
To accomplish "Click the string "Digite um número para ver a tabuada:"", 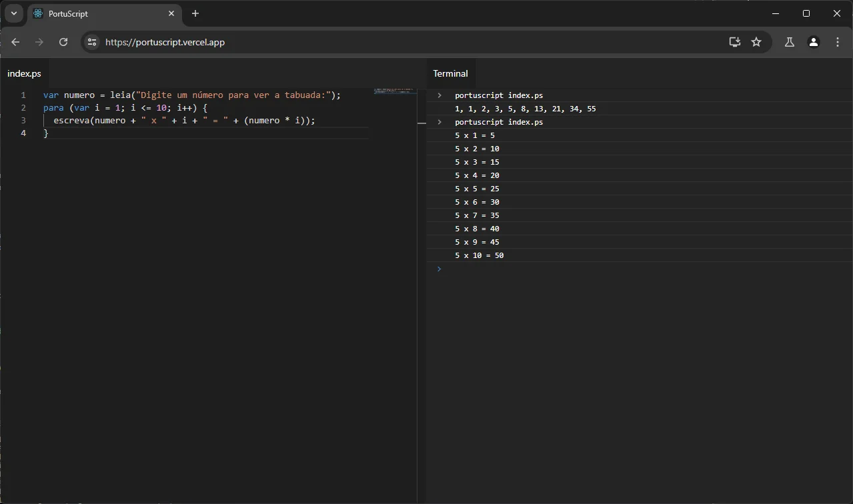I will [233, 95].
